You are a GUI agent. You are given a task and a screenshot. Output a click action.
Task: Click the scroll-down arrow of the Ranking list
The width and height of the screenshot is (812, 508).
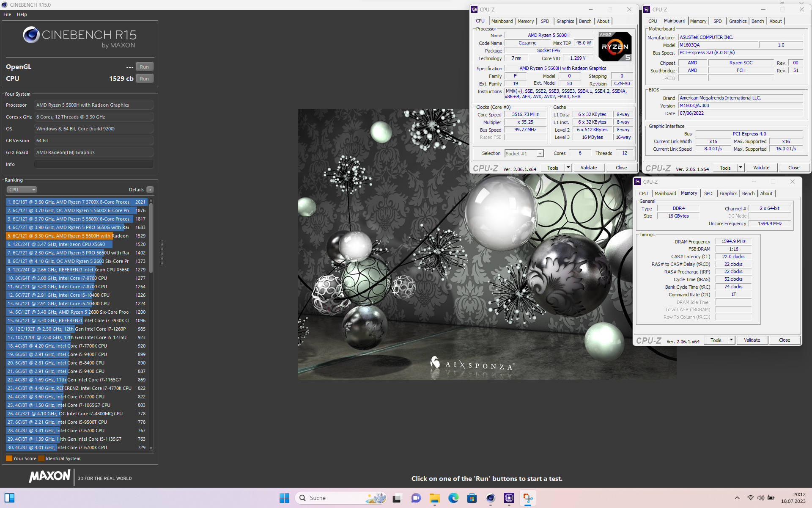click(151, 448)
